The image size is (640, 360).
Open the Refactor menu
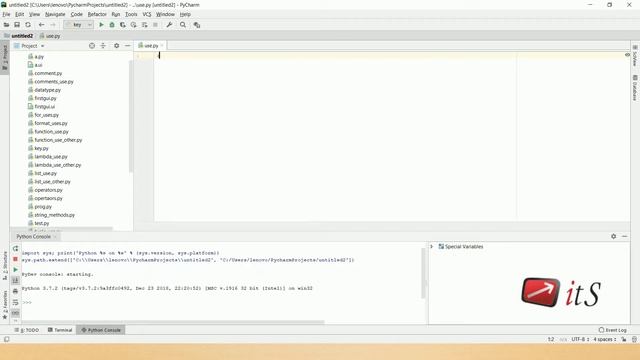pyautogui.click(x=97, y=14)
